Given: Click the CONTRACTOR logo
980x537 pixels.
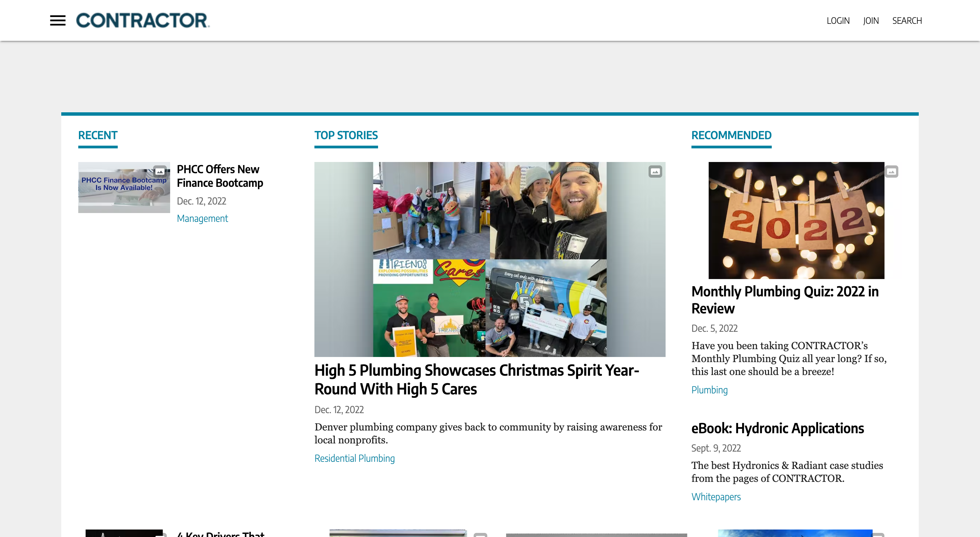Looking at the screenshot, I should coord(143,20).
